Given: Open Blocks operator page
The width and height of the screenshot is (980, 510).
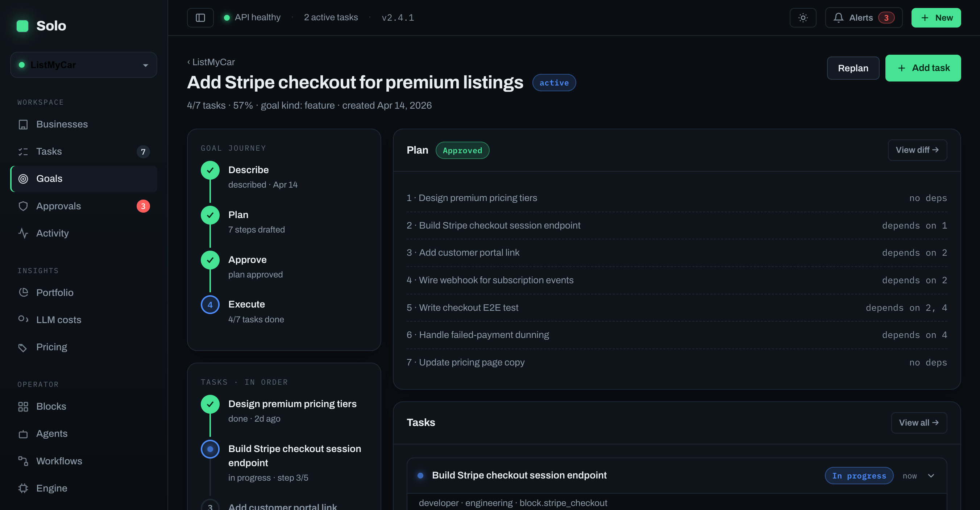Looking at the screenshot, I should pyautogui.click(x=84, y=406).
